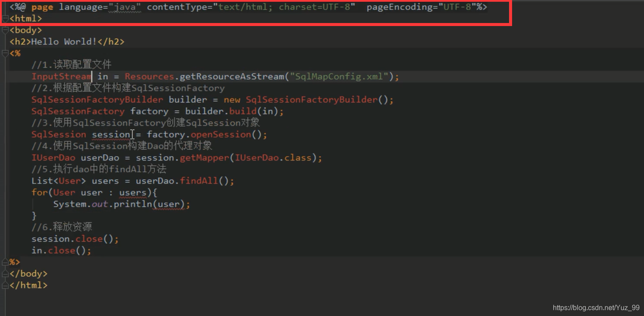Click the comment '//2.根据配置文件构建SqlSessionFactory'
The image size is (644, 316).
coord(128,88)
